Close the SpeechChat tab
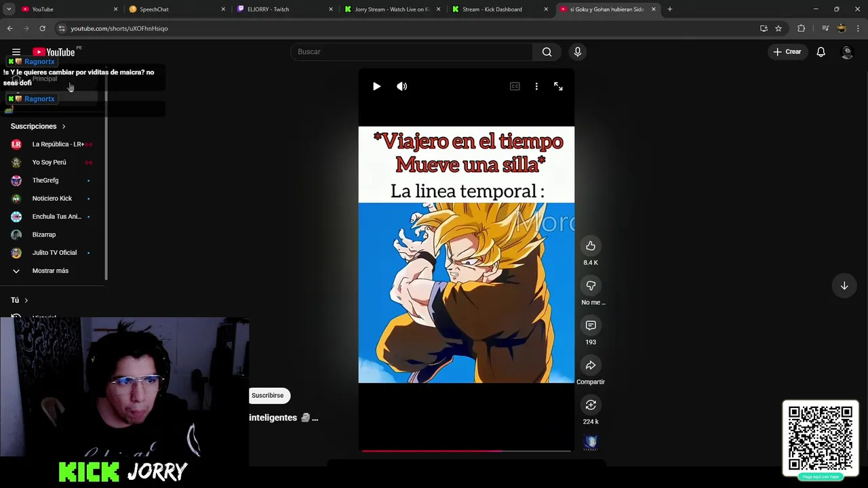 click(x=223, y=9)
